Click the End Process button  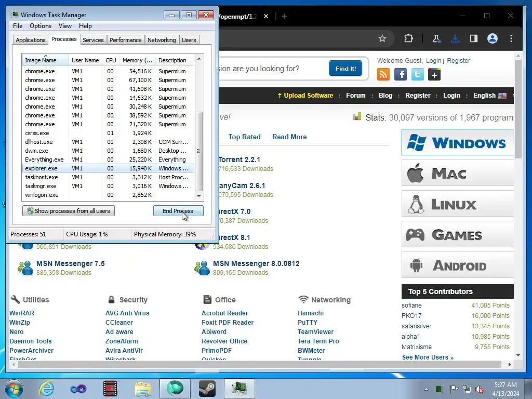tap(178, 211)
